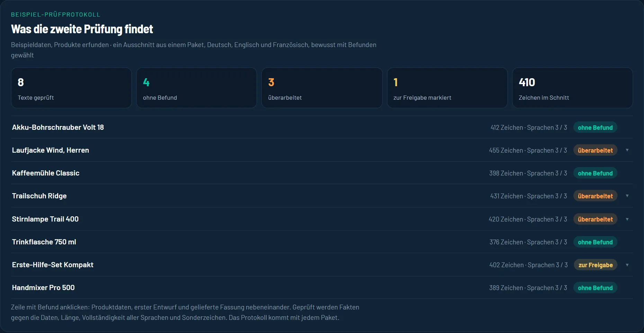The image size is (644, 333).
Task: Select the Kaffeemühle Classic row title
Action: (x=46, y=173)
